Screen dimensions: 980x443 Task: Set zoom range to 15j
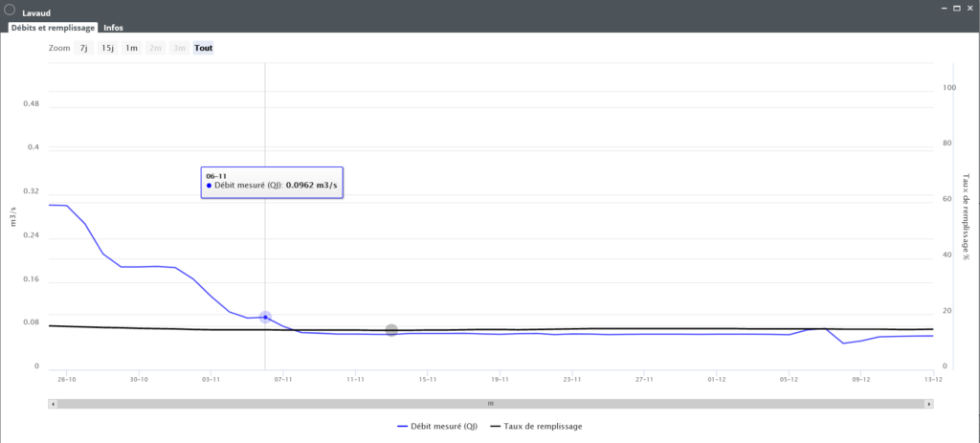(x=107, y=48)
